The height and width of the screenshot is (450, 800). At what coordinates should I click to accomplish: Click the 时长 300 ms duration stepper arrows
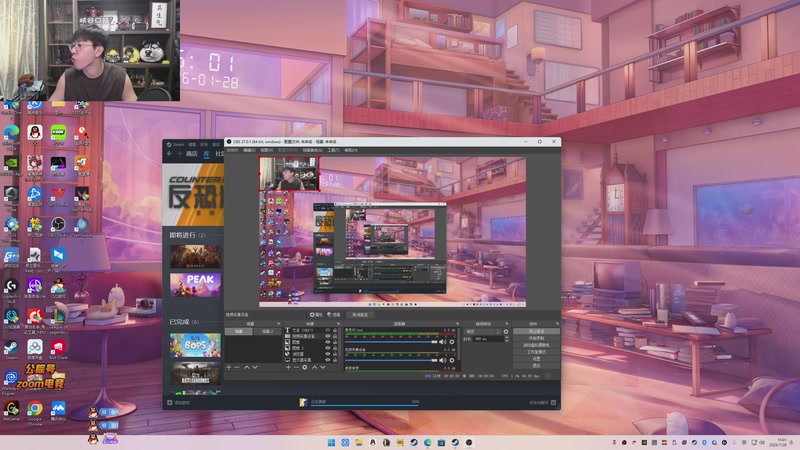click(x=507, y=339)
